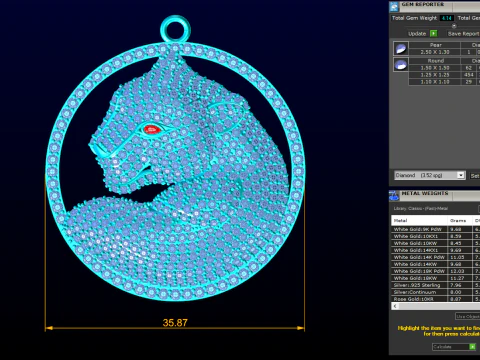Screen dimensions: 480x360
Task: Click the 12.03 grams value
Action: [x=457, y=271]
